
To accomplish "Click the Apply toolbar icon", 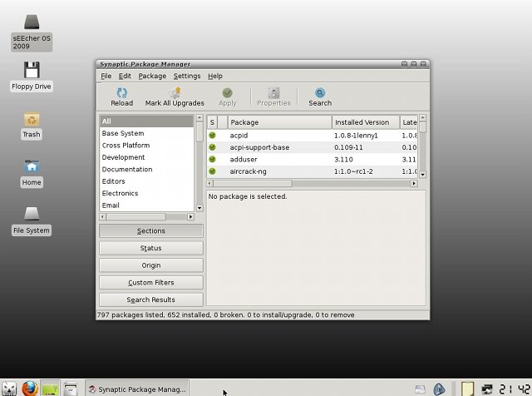I will (x=227, y=92).
